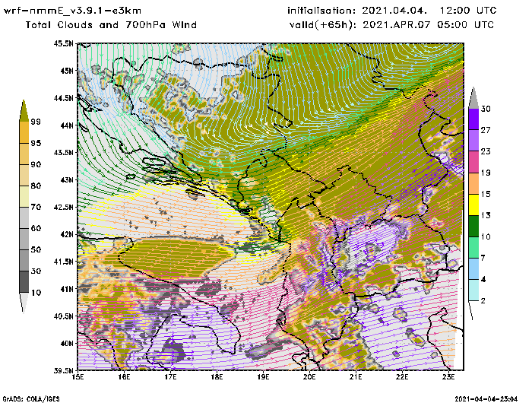Image resolution: width=532 pixels, height=403 pixels.
Task: Click the 22E longitude label
Action: pyautogui.click(x=402, y=377)
